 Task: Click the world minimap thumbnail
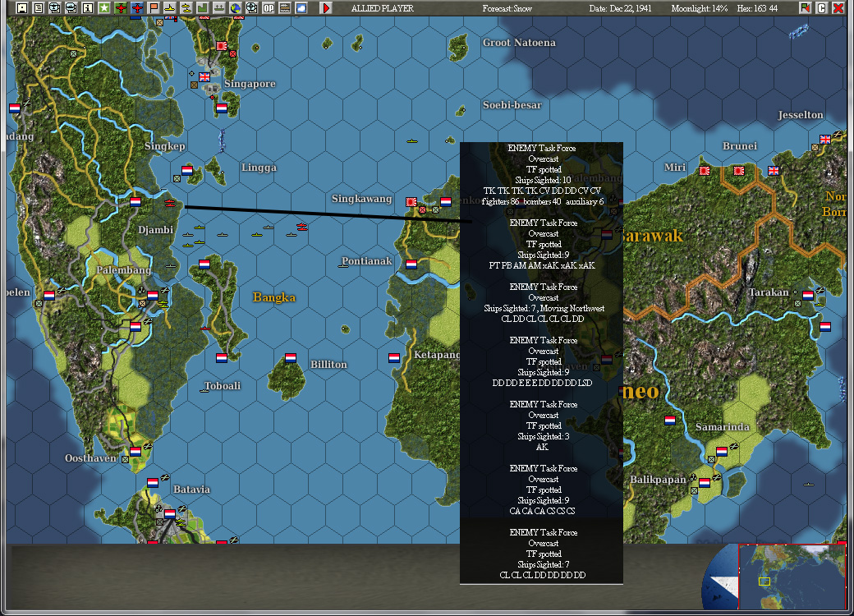(x=792, y=577)
